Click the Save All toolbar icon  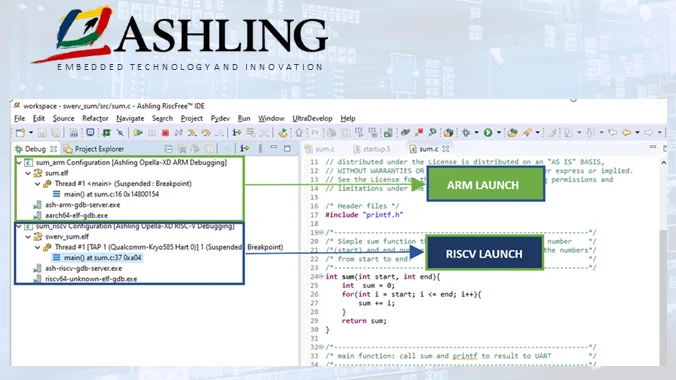pyautogui.click(x=55, y=133)
